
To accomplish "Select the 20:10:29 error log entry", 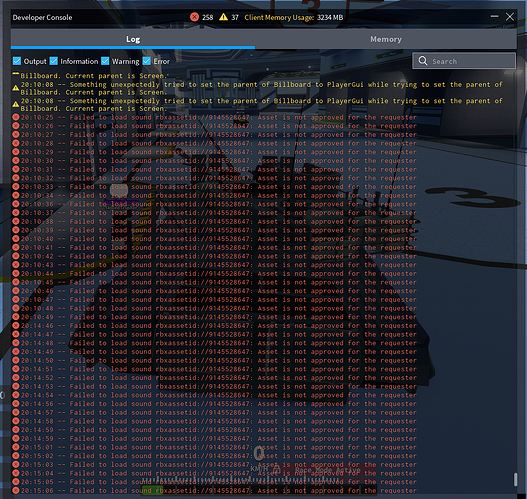I will pyautogui.click(x=214, y=152).
